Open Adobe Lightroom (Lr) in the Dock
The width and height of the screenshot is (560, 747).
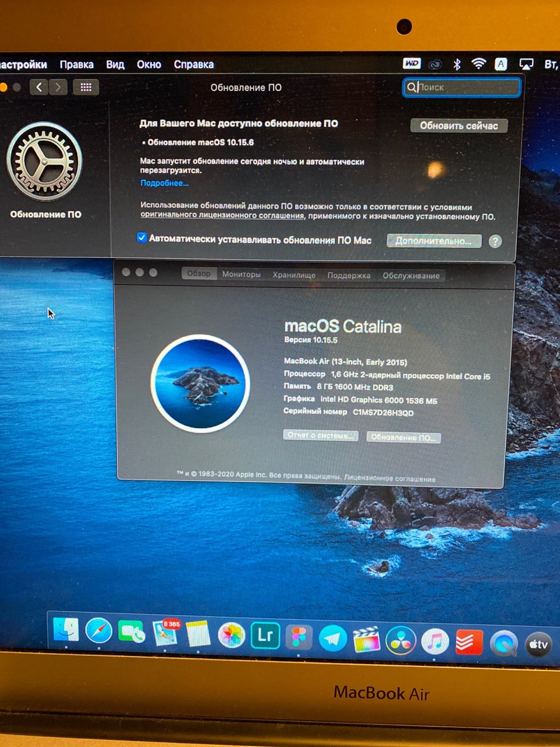(x=265, y=636)
